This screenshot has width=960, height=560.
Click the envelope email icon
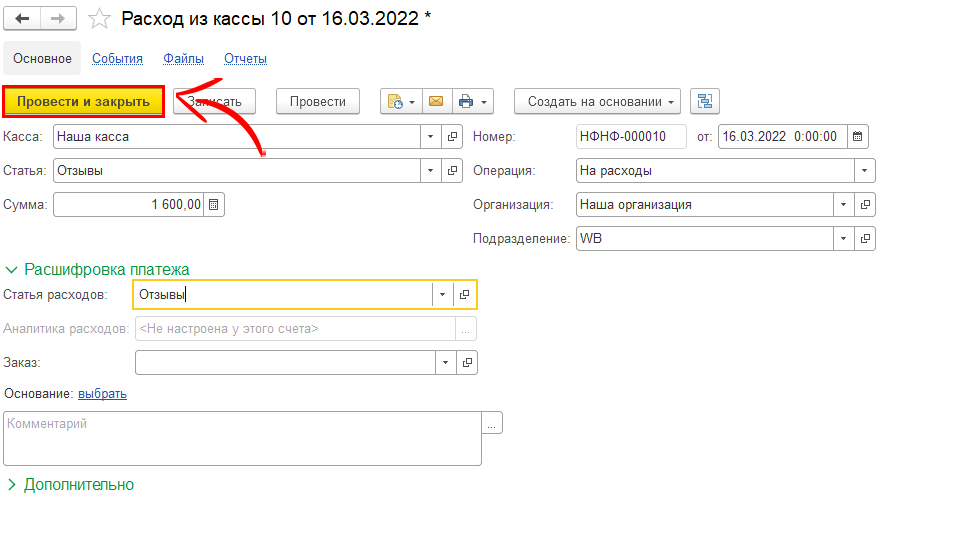pyautogui.click(x=435, y=101)
